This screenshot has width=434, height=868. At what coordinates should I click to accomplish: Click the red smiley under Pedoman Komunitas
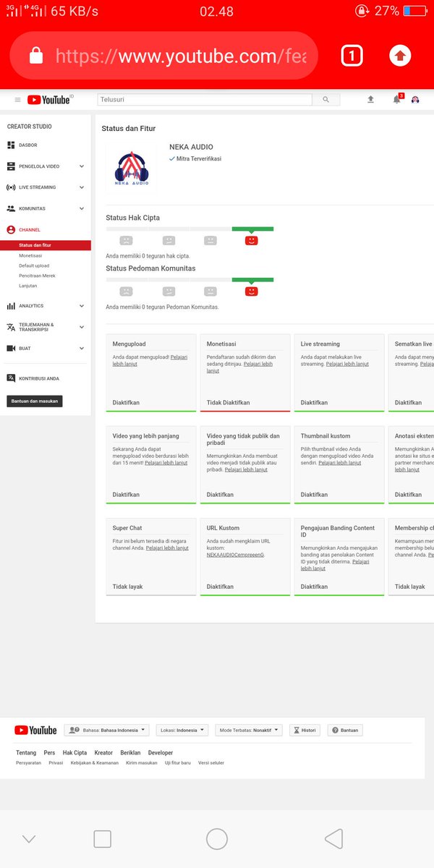point(251,291)
